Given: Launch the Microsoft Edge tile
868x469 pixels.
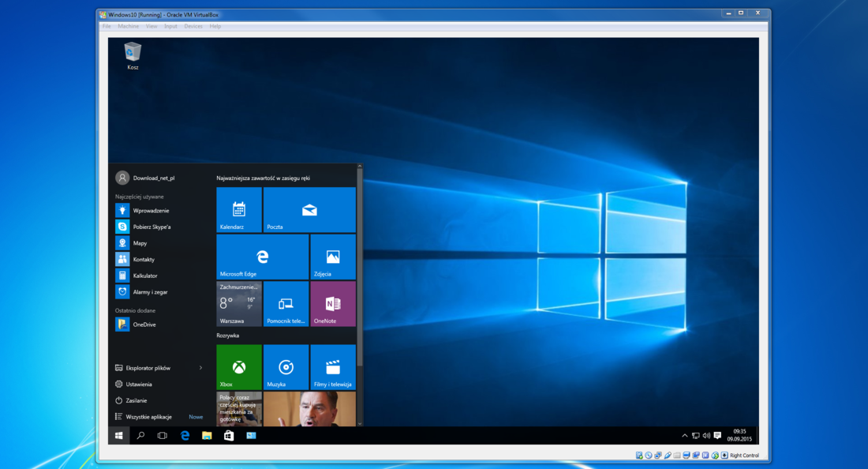Looking at the screenshot, I should [263, 257].
